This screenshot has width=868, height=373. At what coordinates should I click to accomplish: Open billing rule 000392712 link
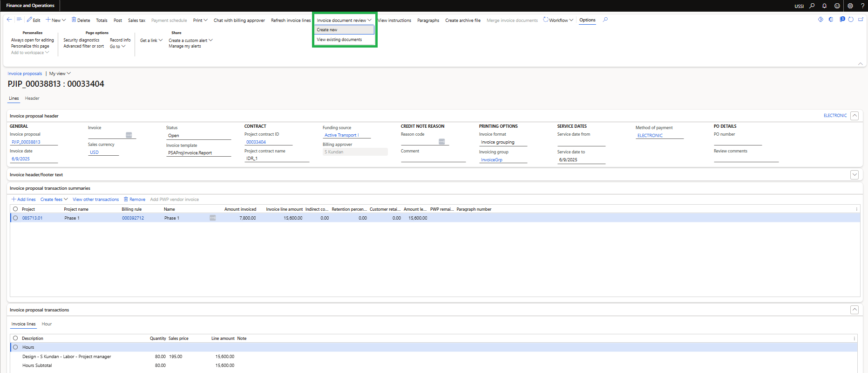pos(133,218)
